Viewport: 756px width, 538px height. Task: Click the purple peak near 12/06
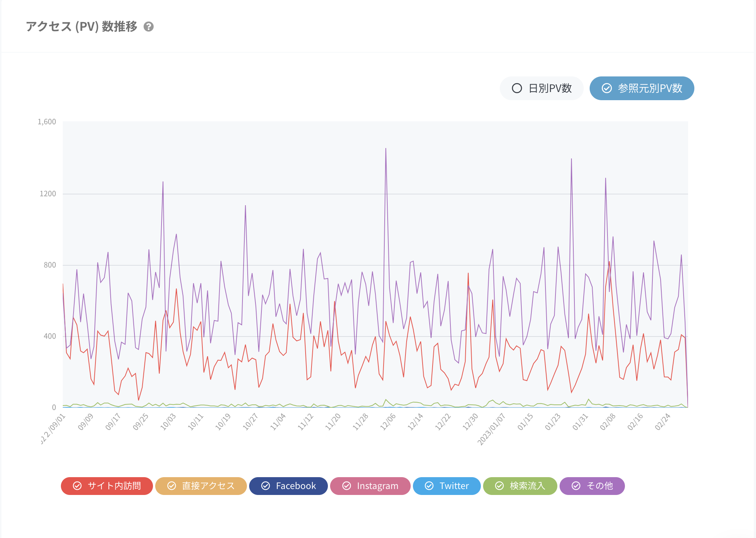386,149
